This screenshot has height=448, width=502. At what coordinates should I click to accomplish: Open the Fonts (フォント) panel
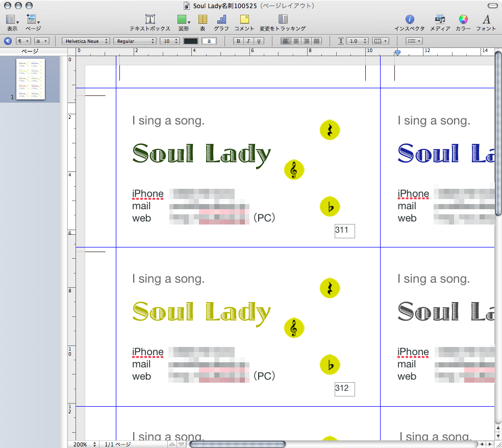486,19
